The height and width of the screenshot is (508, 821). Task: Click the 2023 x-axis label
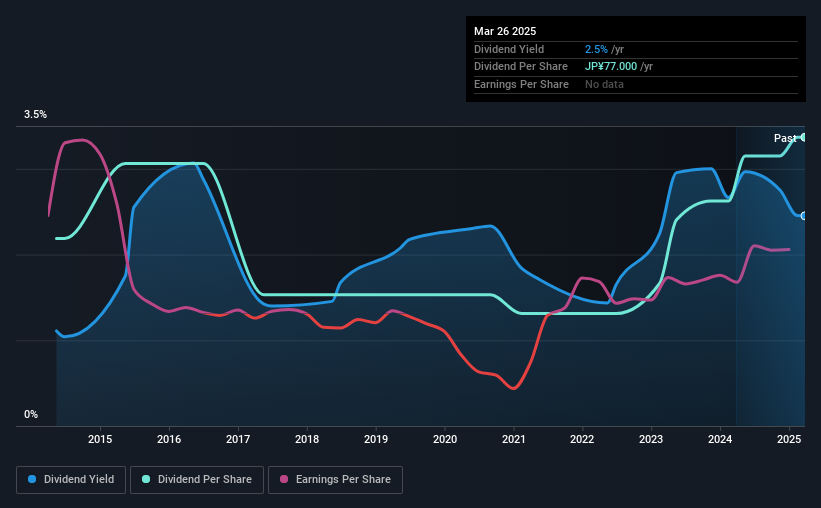click(651, 439)
